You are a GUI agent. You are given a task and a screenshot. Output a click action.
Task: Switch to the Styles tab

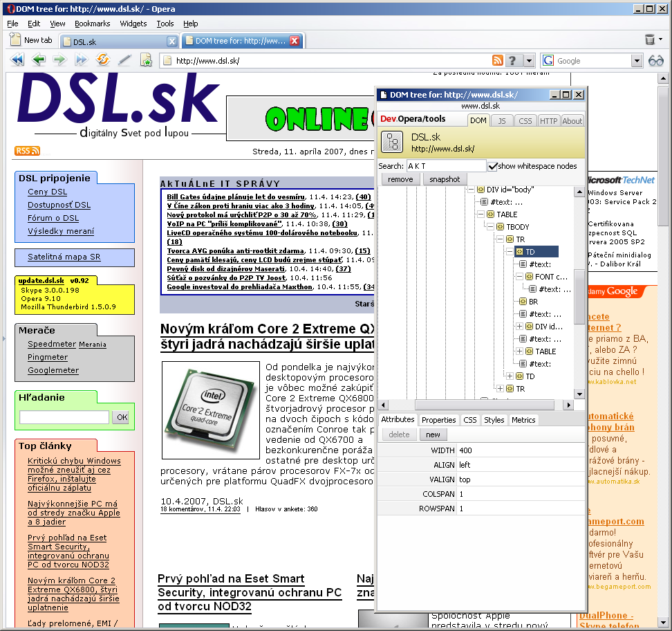click(494, 420)
